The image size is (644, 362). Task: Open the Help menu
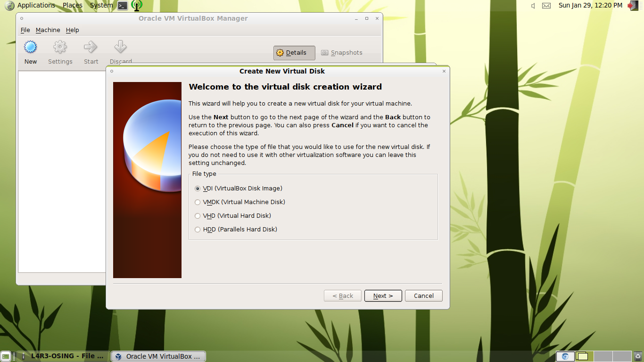coord(72,30)
